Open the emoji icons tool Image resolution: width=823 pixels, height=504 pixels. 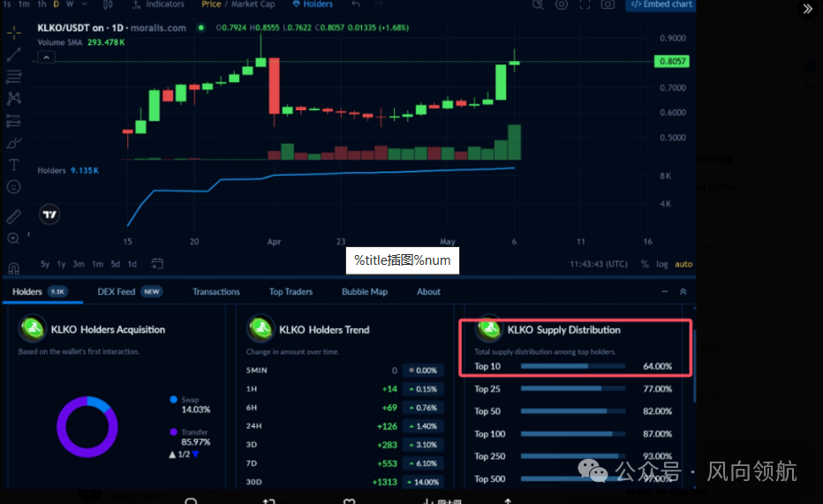point(13,187)
